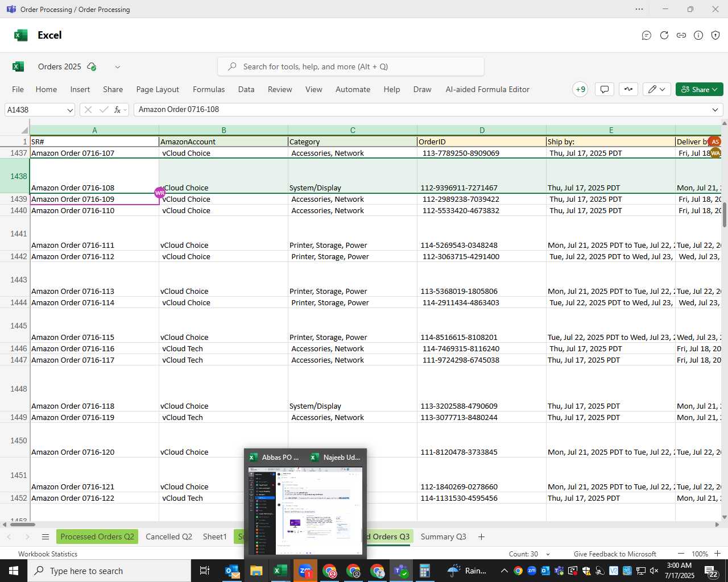Open the AI-aided Formula Editor tab

click(x=487, y=89)
